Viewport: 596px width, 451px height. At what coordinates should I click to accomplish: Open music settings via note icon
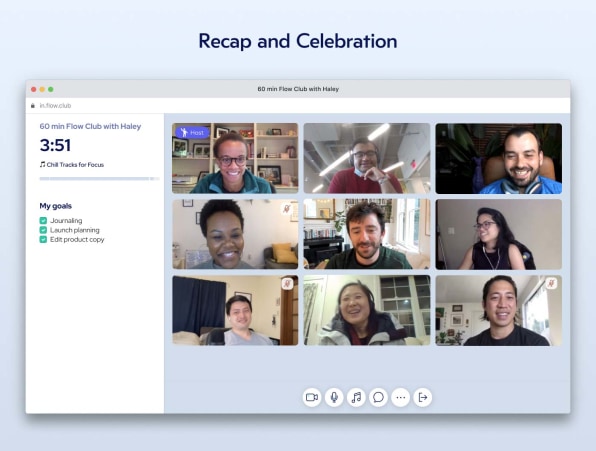pos(356,397)
